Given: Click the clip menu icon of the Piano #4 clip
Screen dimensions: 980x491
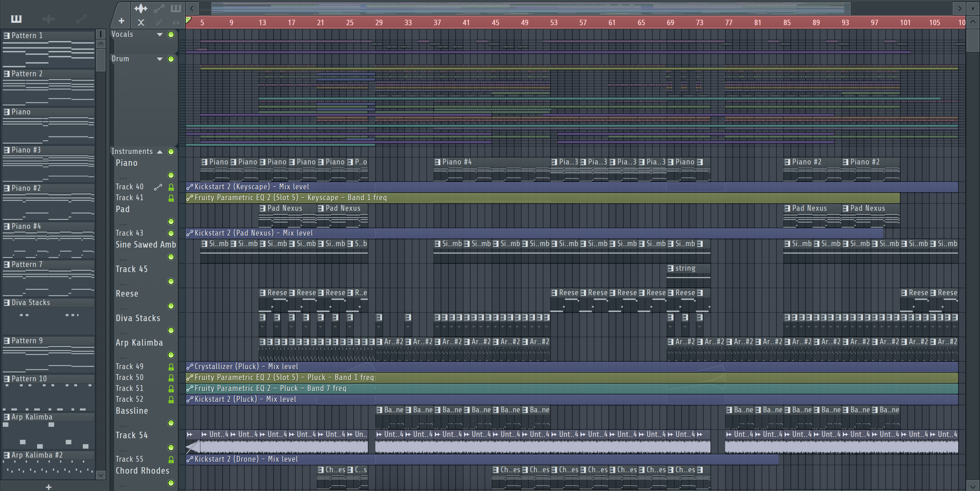Looking at the screenshot, I should click(438, 162).
